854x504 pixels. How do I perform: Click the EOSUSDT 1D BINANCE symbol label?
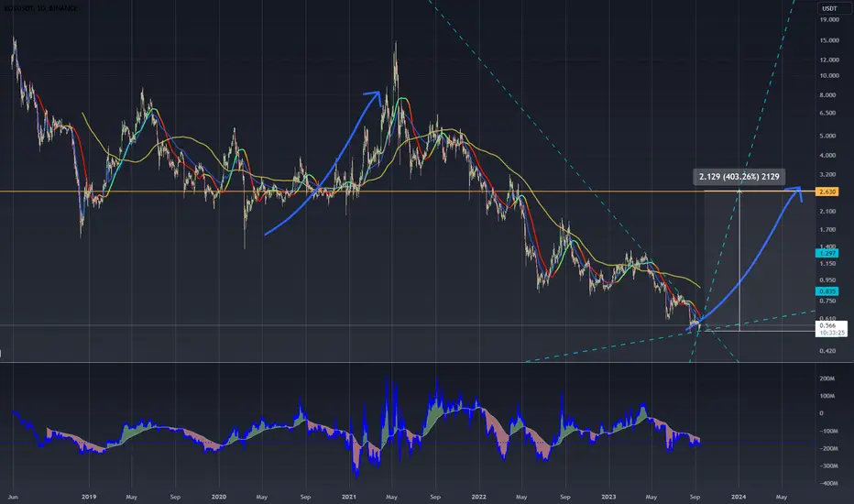coord(40,8)
